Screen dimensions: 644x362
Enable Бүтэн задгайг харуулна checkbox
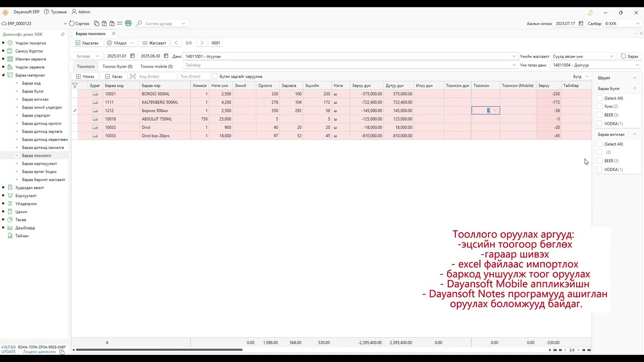pyautogui.click(x=215, y=76)
